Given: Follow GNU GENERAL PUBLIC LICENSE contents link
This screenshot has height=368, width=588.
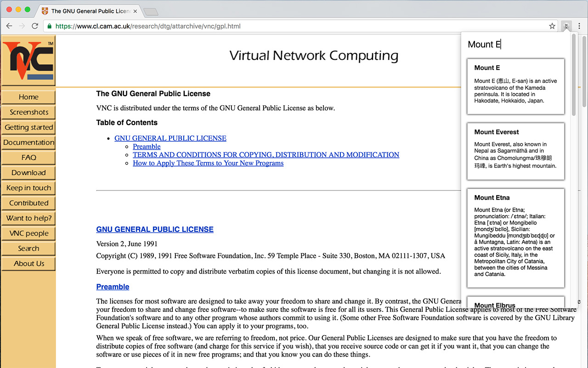Looking at the screenshot, I should click(170, 138).
